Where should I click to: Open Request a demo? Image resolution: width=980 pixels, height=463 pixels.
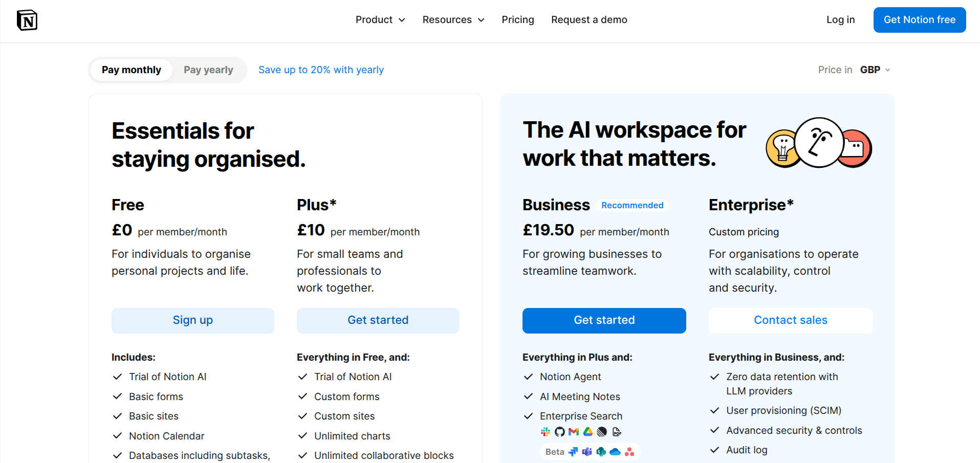(x=589, y=20)
